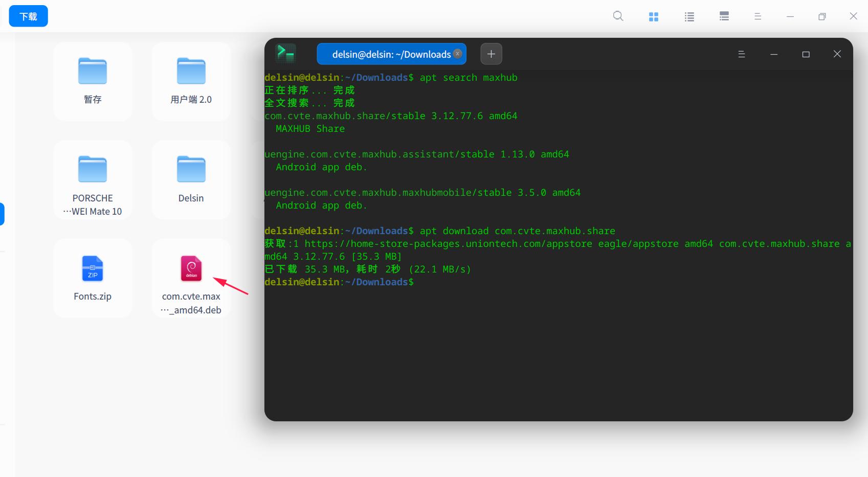Image resolution: width=868 pixels, height=477 pixels.
Task: Open the 用户端 2.0 folder
Action: pyautogui.click(x=191, y=81)
